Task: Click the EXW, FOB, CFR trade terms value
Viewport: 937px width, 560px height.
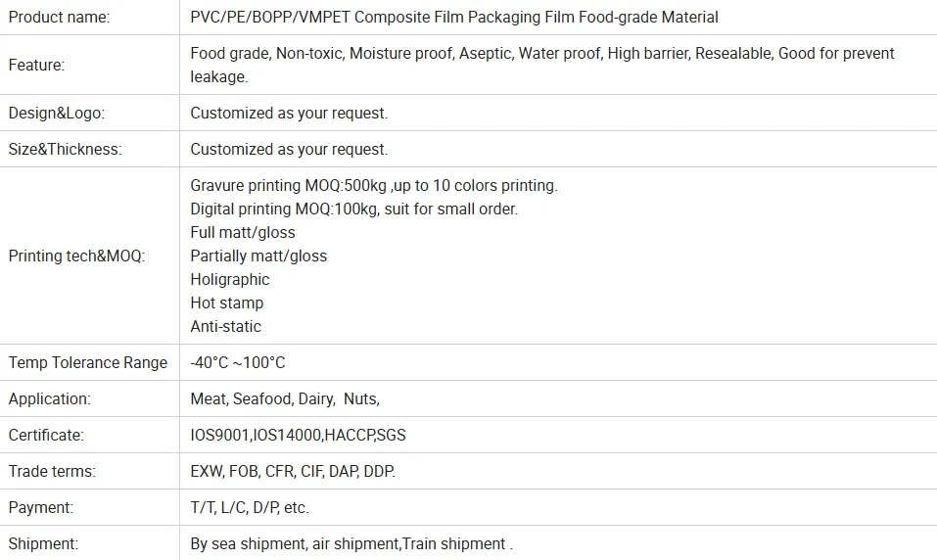Action: coord(293,471)
